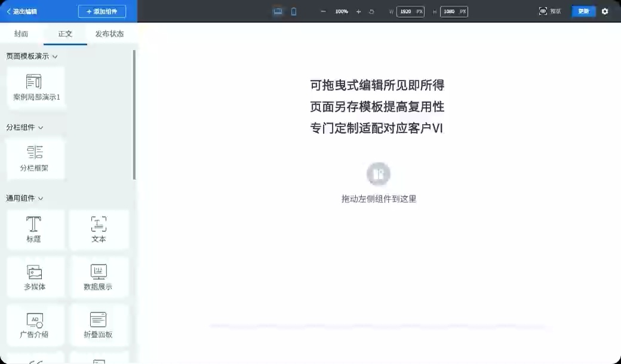Click the 更新 (Update) button
The image size is (621, 364).
583,11
